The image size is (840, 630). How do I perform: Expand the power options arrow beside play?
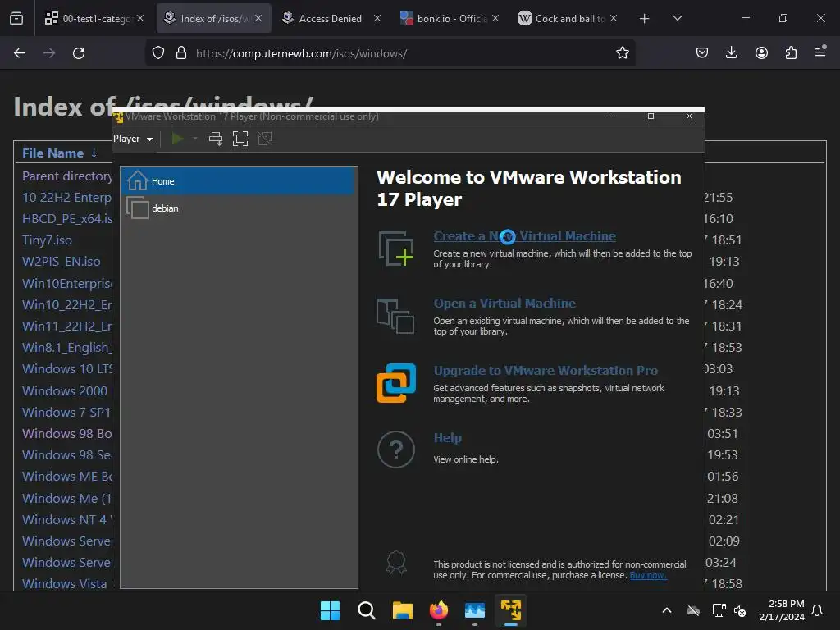pos(195,139)
